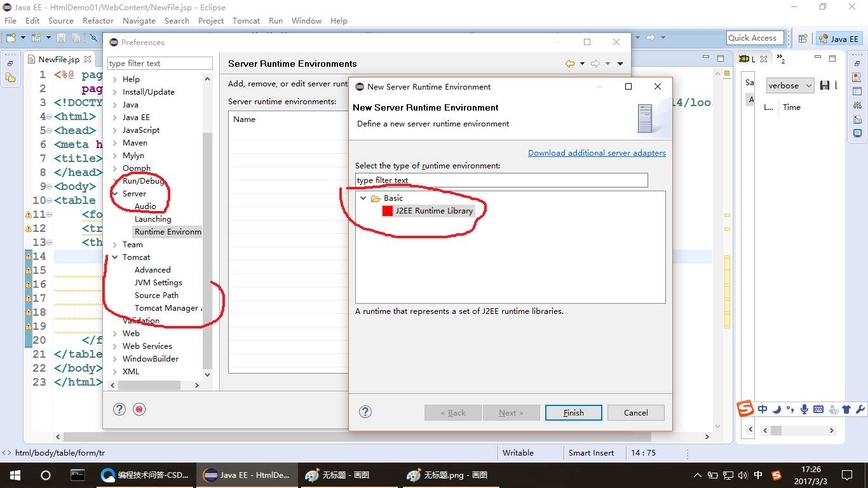This screenshot has height=488, width=868.
Task: Open the Project Explorer fast view icon
Action: [x=10, y=78]
